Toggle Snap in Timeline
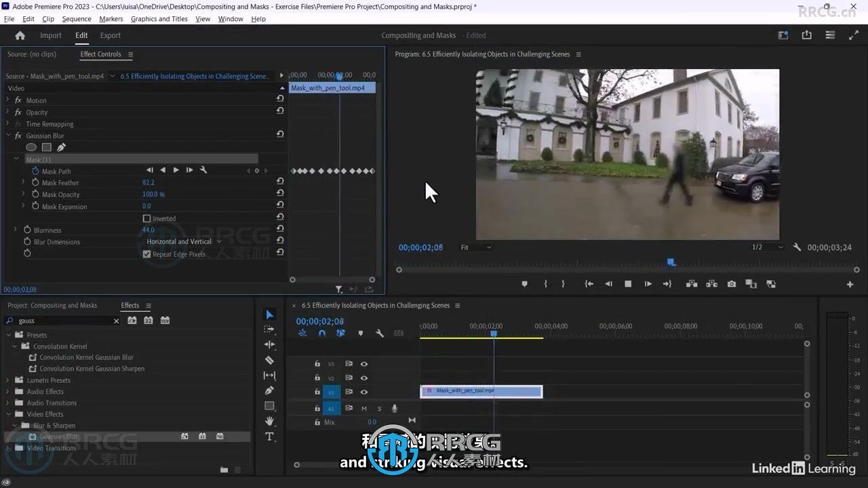 pyautogui.click(x=322, y=333)
